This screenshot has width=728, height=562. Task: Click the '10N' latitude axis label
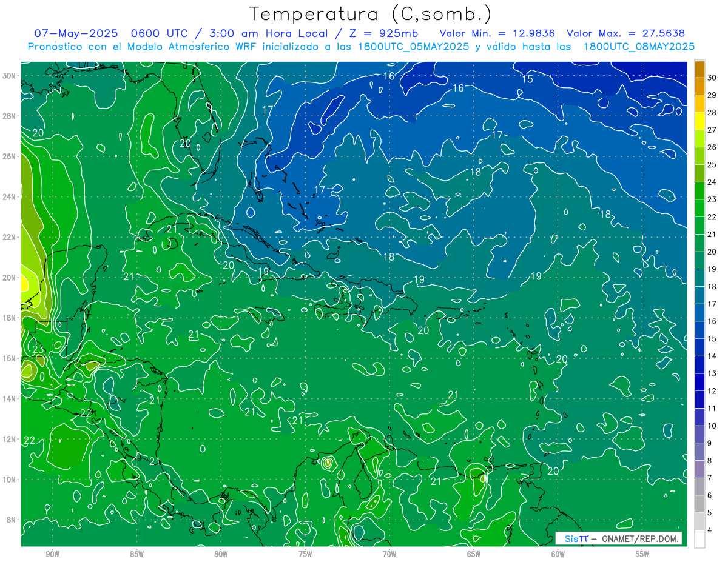[x=10, y=480]
